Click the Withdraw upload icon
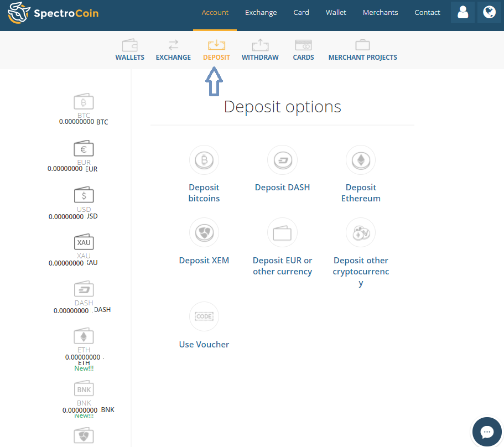The image size is (504, 447). pyautogui.click(x=260, y=45)
